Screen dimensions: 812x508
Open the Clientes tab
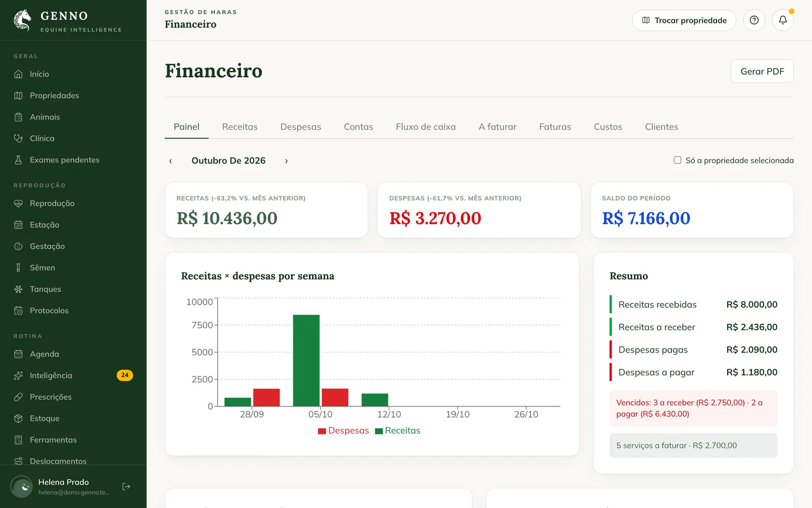click(661, 127)
